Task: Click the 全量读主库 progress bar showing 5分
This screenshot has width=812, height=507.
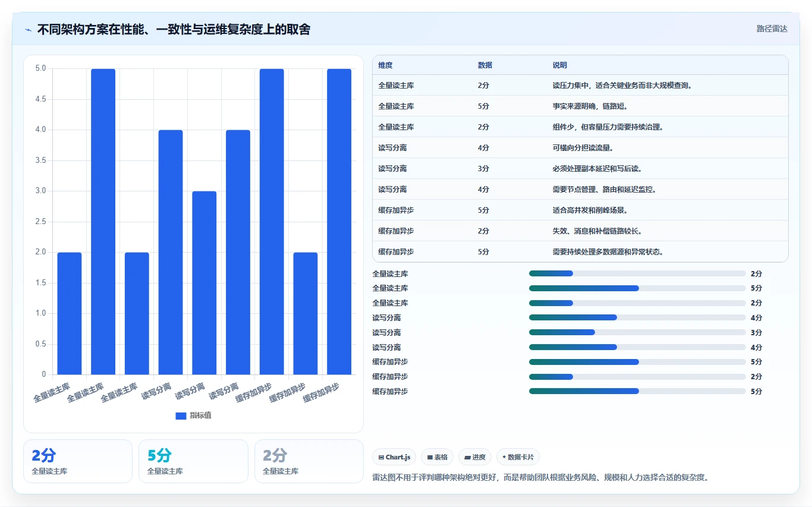Action: [637, 288]
